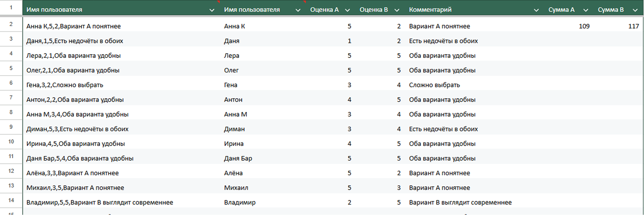Select cell 'Вариант В выглядит современнее' in Комментарий
This screenshot has width=644, height=215.
[x=460, y=203]
